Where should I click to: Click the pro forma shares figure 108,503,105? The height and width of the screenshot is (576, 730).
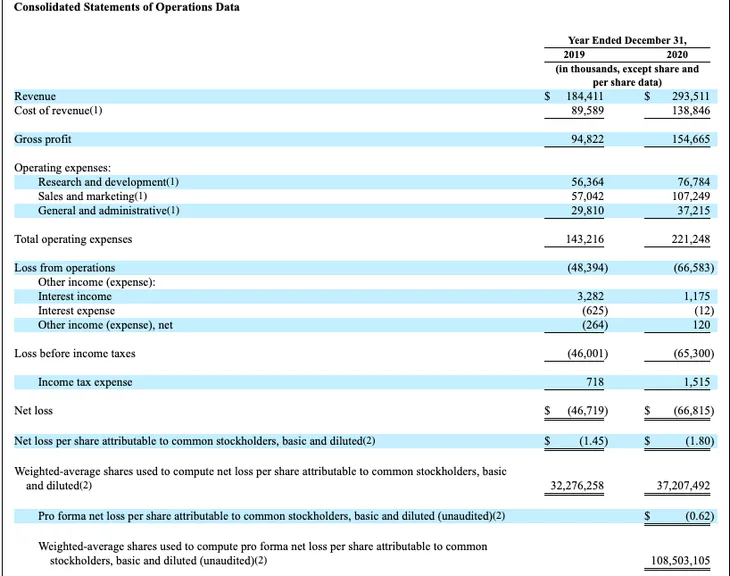(x=680, y=560)
